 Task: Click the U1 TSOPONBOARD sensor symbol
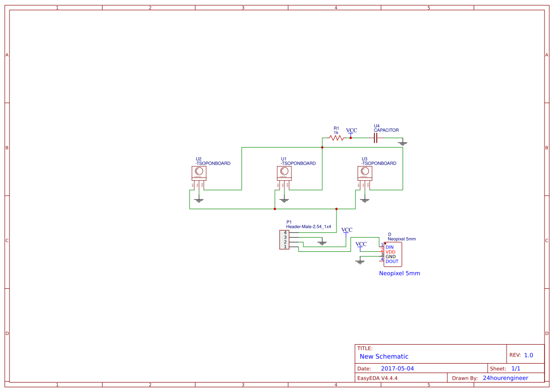(x=283, y=173)
